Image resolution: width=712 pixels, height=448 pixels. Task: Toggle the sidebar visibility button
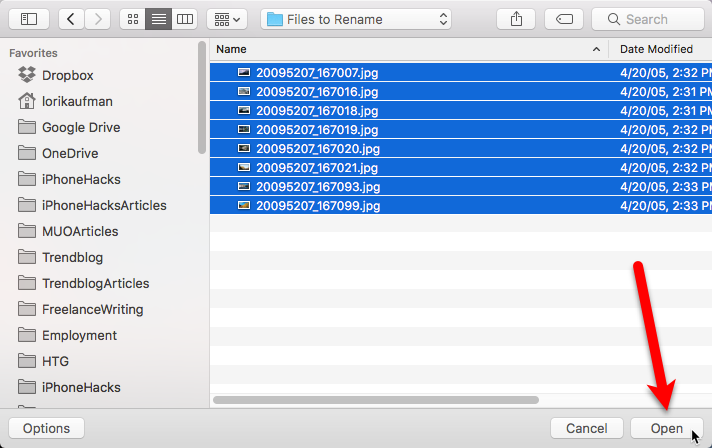pyautogui.click(x=28, y=19)
